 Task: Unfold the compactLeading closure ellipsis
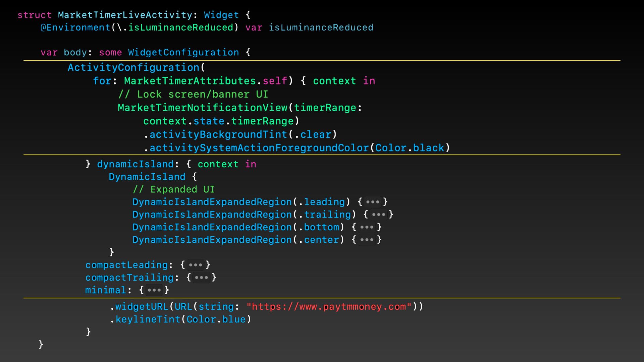195,265
